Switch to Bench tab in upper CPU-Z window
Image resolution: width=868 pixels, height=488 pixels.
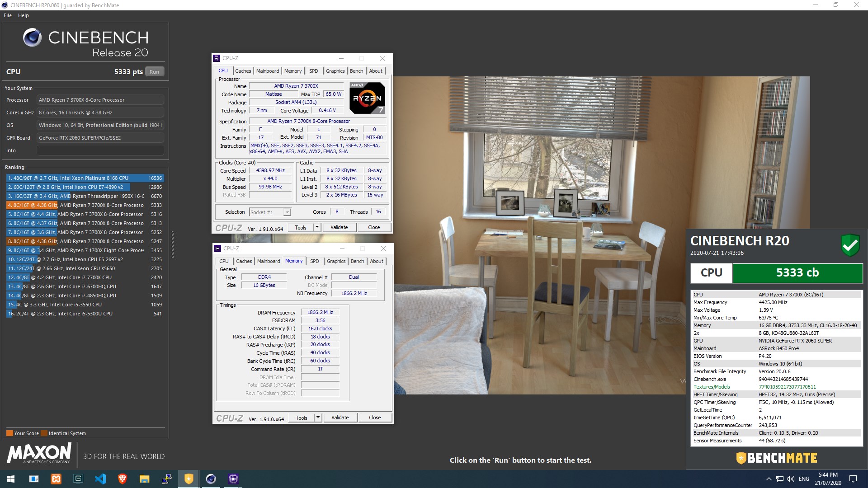[x=356, y=71]
